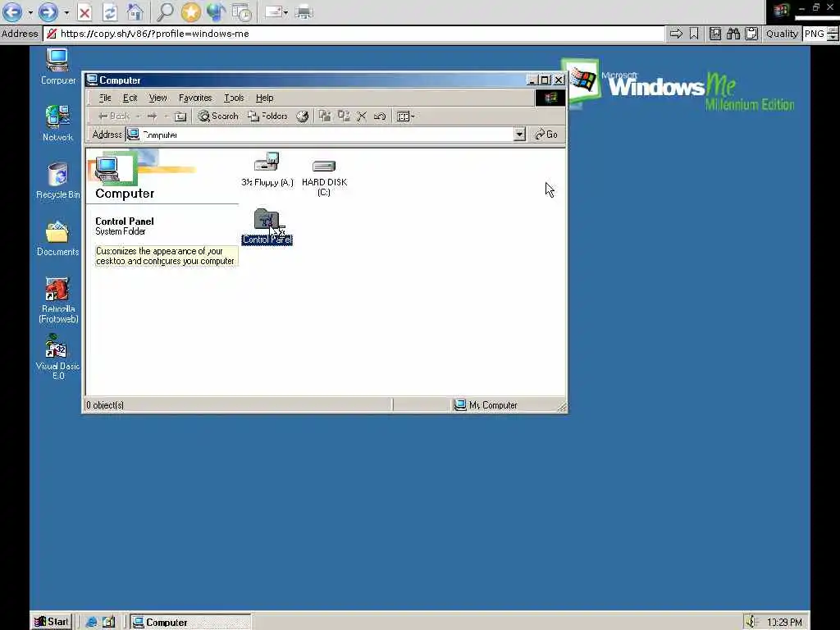The image size is (840, 630).
Task: Click the Go button in Explorer address bar
Action: 546,135
